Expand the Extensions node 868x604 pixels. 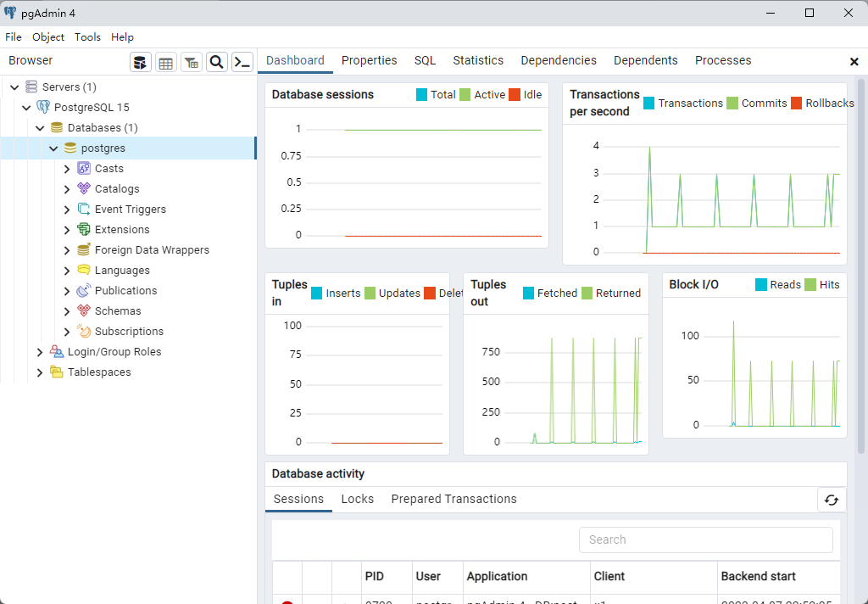tap(67, 230)
